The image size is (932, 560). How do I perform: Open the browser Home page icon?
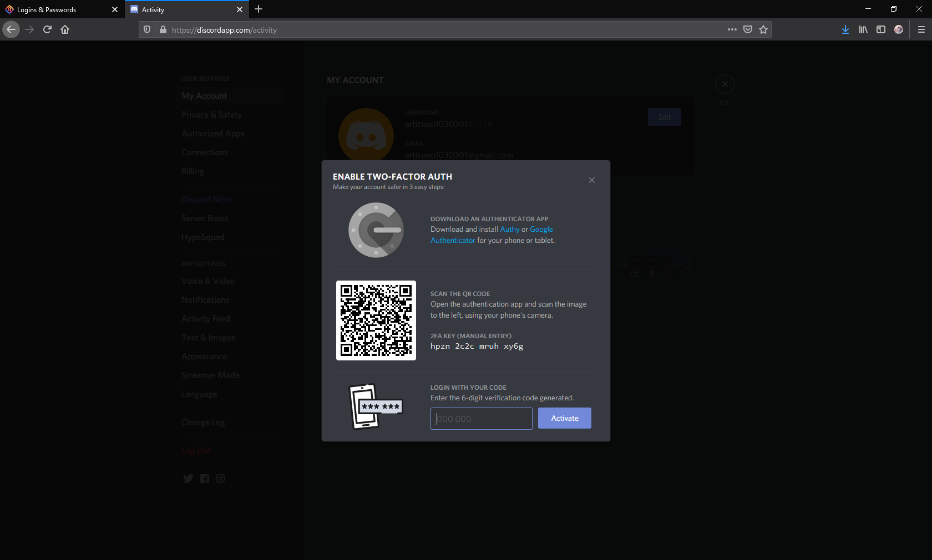tap(65, 29)
